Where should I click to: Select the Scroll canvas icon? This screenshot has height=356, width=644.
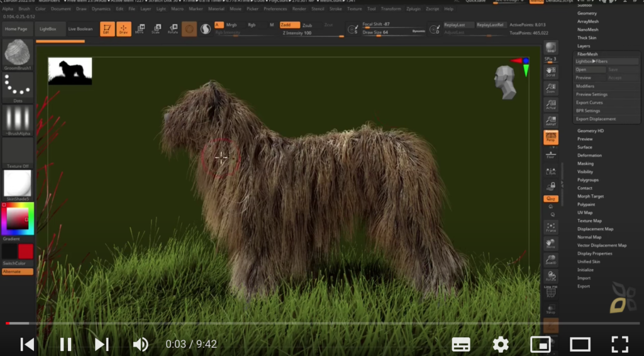click(550, 72)
